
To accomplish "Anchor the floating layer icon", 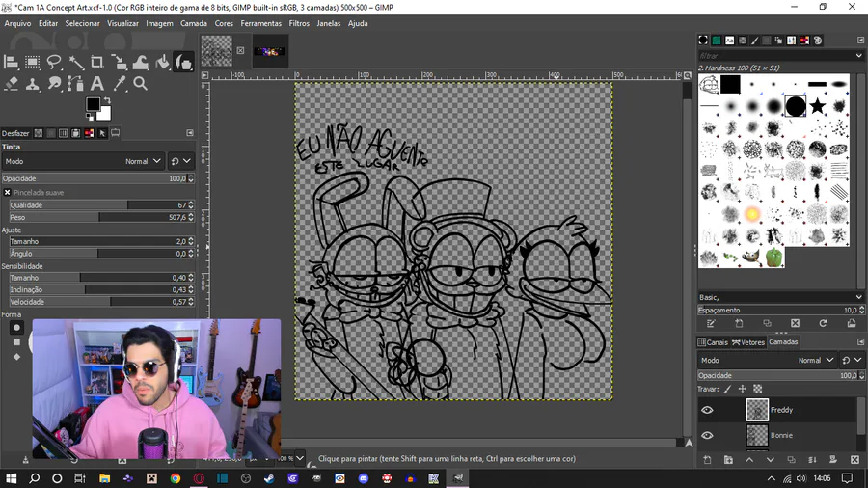I will pyautogui.click(x=812, y=460).
